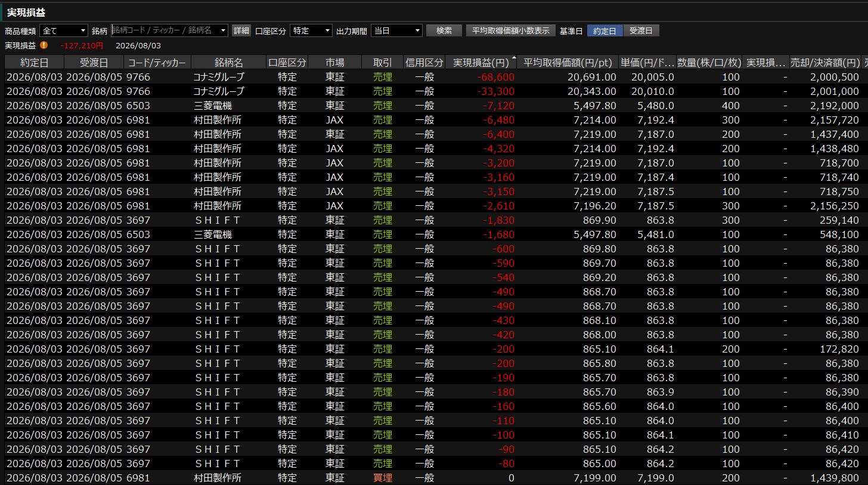Screen dimensions: 868x485
Task: Sort by the コード/ティッカー column header
Action: point(157,62)
